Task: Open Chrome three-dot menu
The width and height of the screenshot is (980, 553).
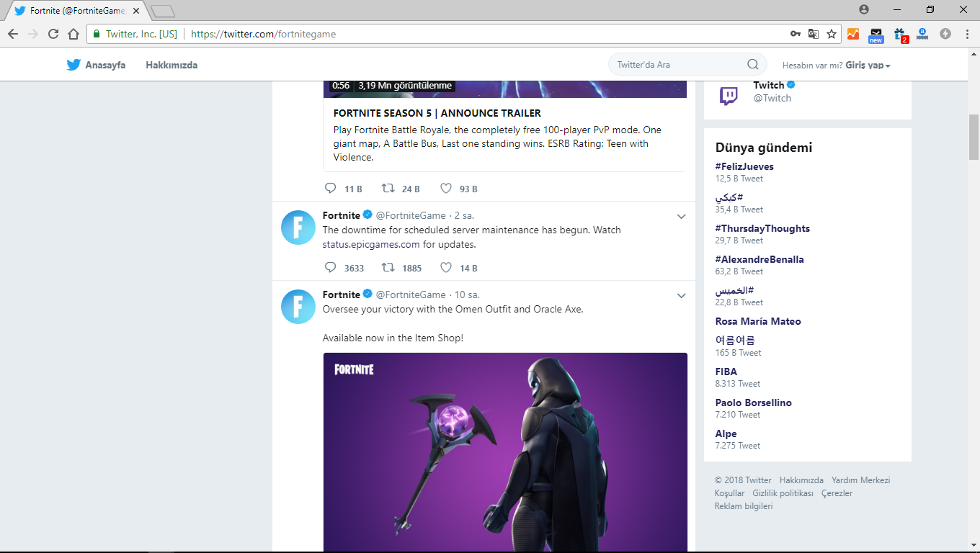Action: click(x=967, y=34)
